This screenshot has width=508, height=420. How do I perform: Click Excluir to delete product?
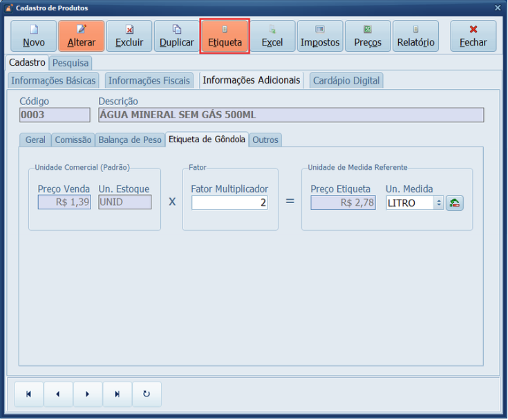129,36
